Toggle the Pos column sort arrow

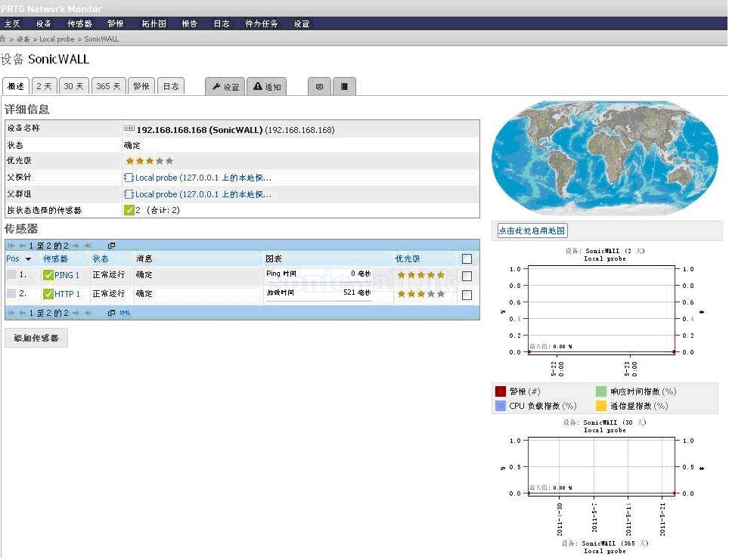click(29, 259)
